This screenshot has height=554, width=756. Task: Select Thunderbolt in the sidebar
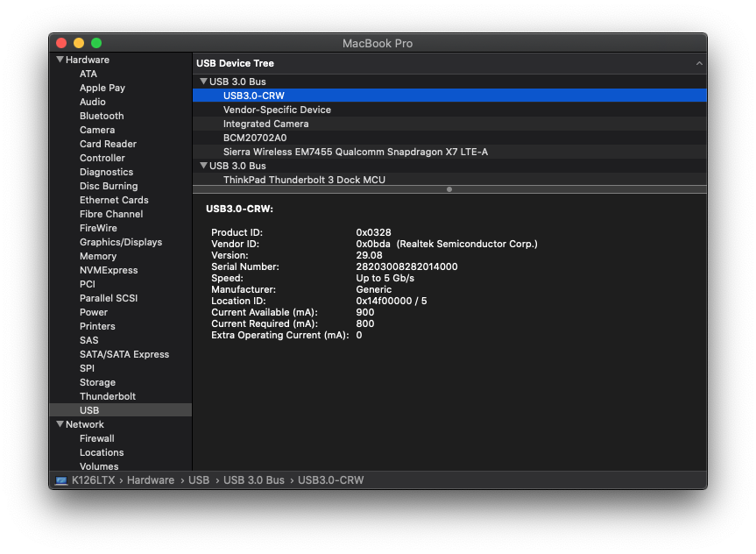pos(108,395)
